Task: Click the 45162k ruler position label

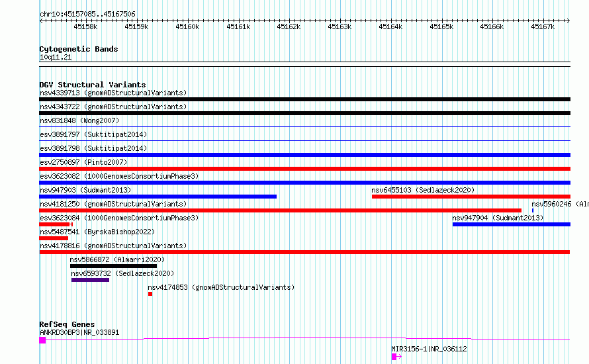Action: pos(289,26)
